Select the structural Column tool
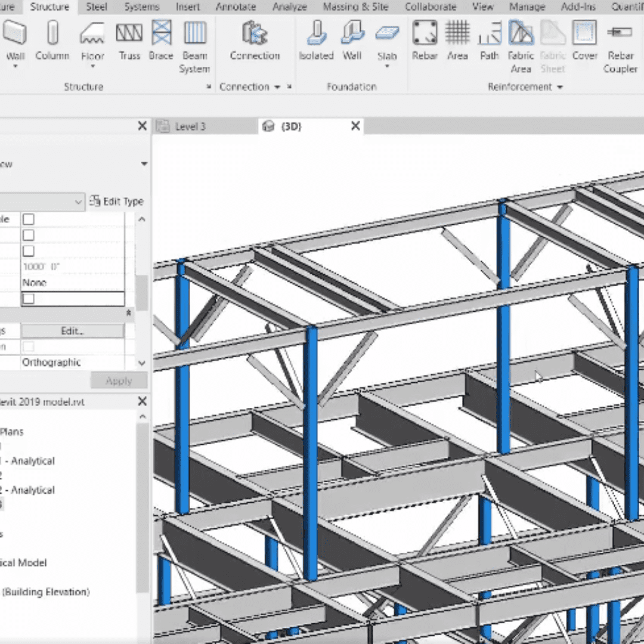 [52, 41]
